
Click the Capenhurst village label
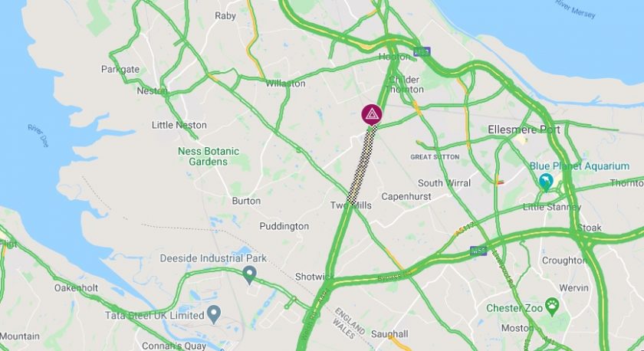click(x=406, y=197)
